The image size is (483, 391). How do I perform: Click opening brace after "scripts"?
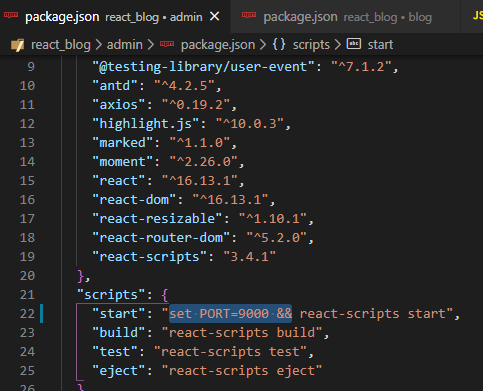[165, 295]
